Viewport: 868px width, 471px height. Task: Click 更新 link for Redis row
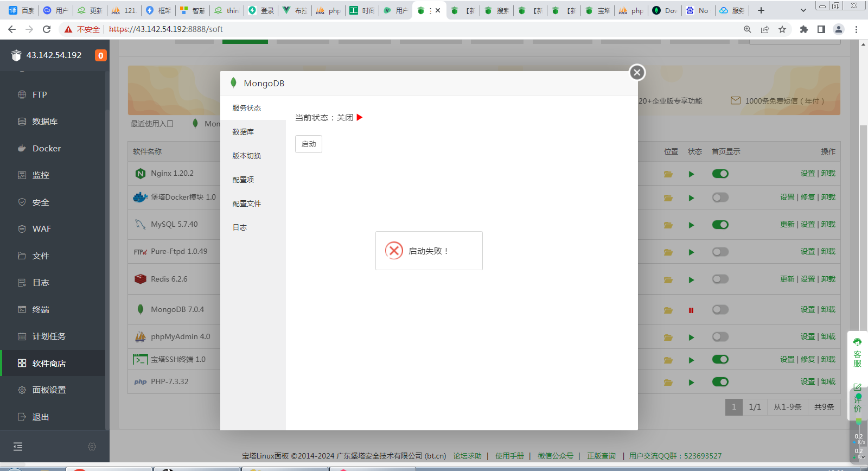click(787, 279)
